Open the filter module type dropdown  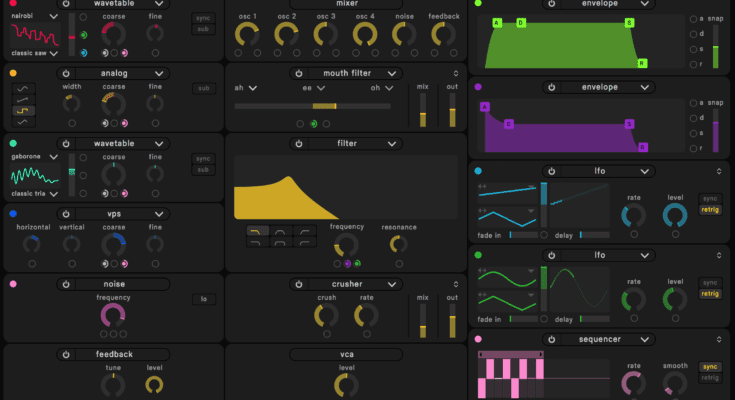pos(393,144)
